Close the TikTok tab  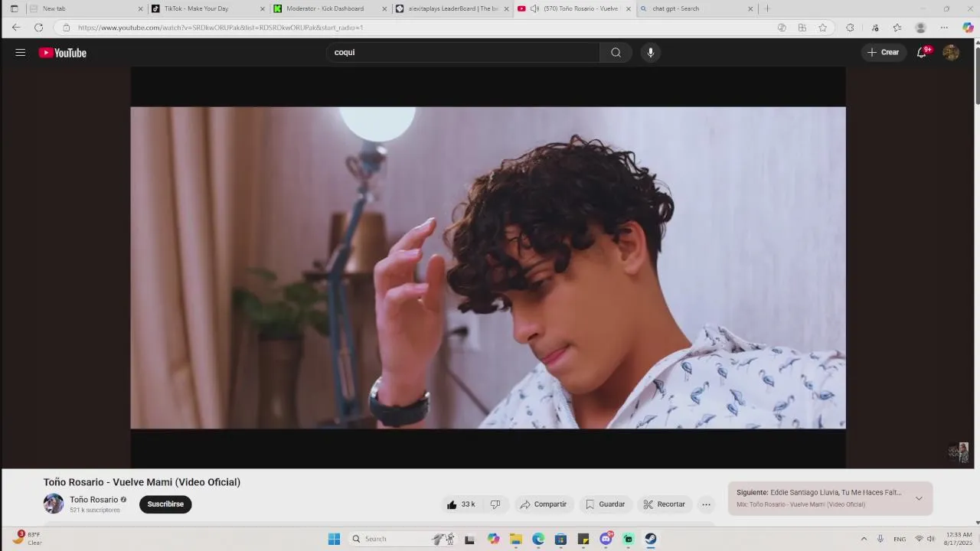[x=262, y=9]
